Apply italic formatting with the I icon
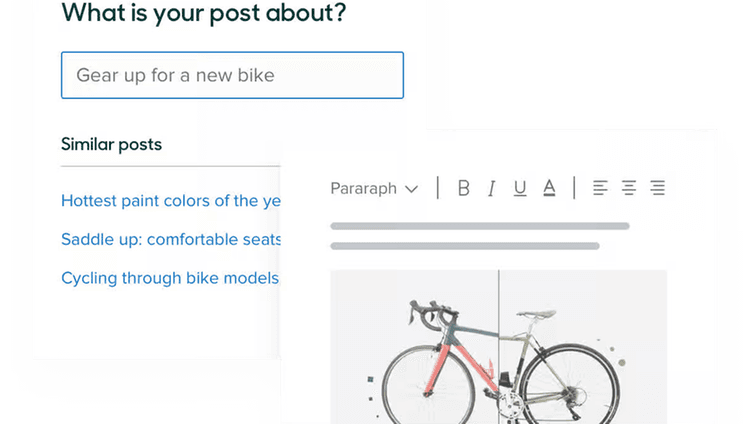 click(491, 188)
